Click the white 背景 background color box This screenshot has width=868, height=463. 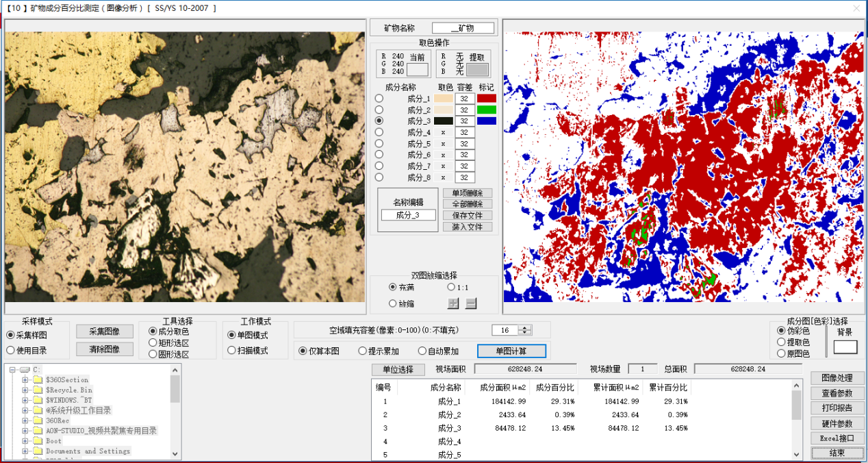point(845,347)
